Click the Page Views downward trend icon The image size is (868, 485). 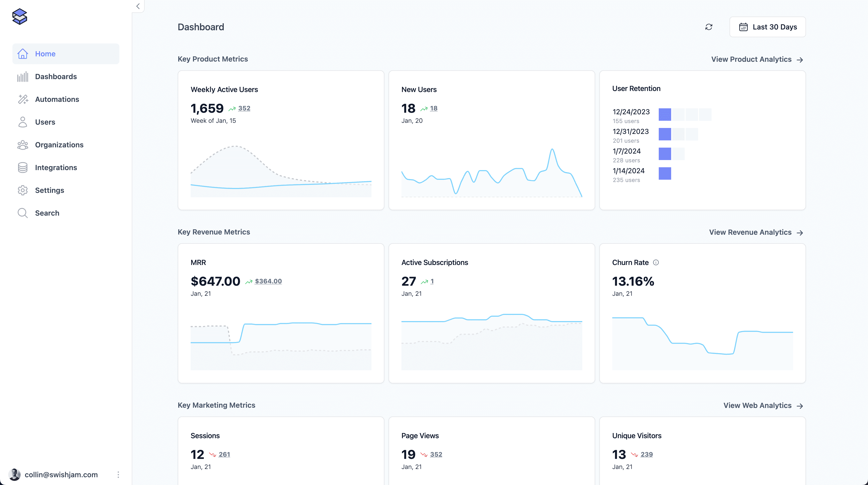(x=424, y=455)
